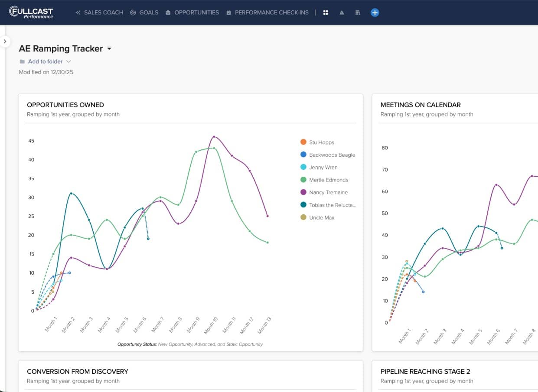The width and height of the screenshot is (538, 392).
Task: Click the Modified on 12/30/25 text
Action: (x=46, y=72)
